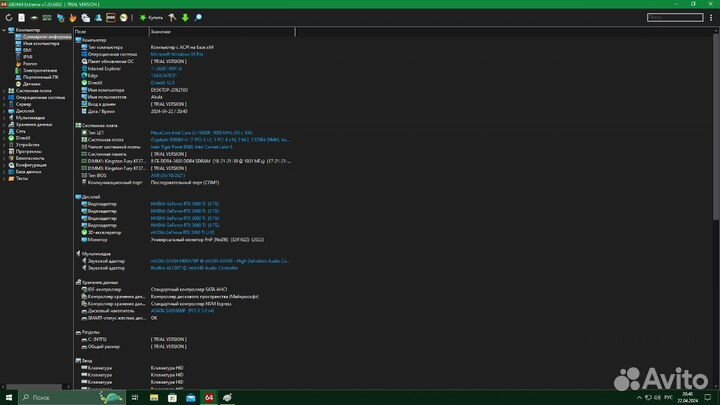Select Устройства in the tree
This screenshot has height=405, width=720.
[28, 145]
